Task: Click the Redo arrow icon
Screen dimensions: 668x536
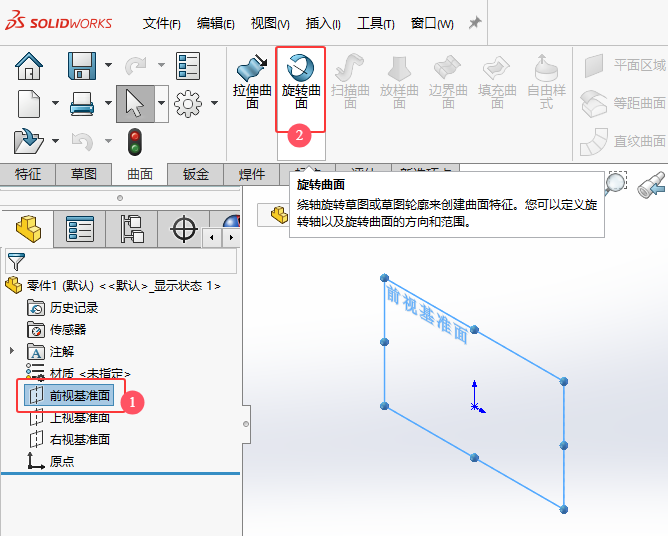Action: 136,66
